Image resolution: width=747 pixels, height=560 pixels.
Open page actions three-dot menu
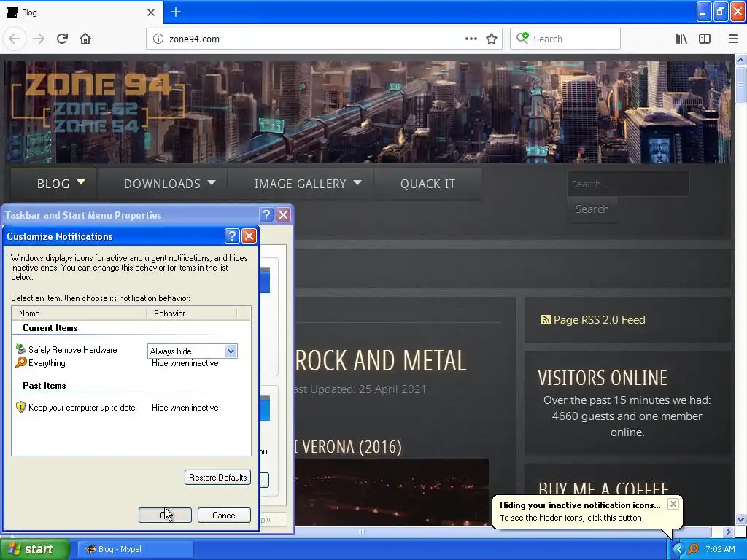pyautogui.click(x=471, y=39)
